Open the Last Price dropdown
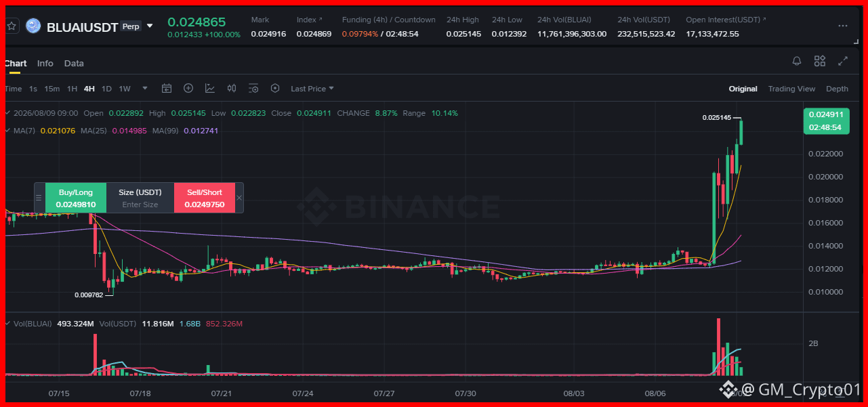Viewport: 868px width, 407px height. 312,89
